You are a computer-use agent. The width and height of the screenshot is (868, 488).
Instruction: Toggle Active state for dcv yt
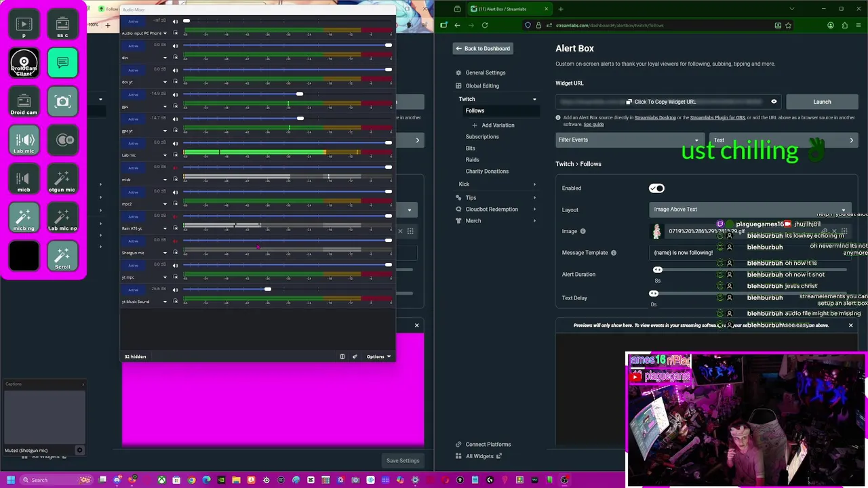(x=134, y=70)
